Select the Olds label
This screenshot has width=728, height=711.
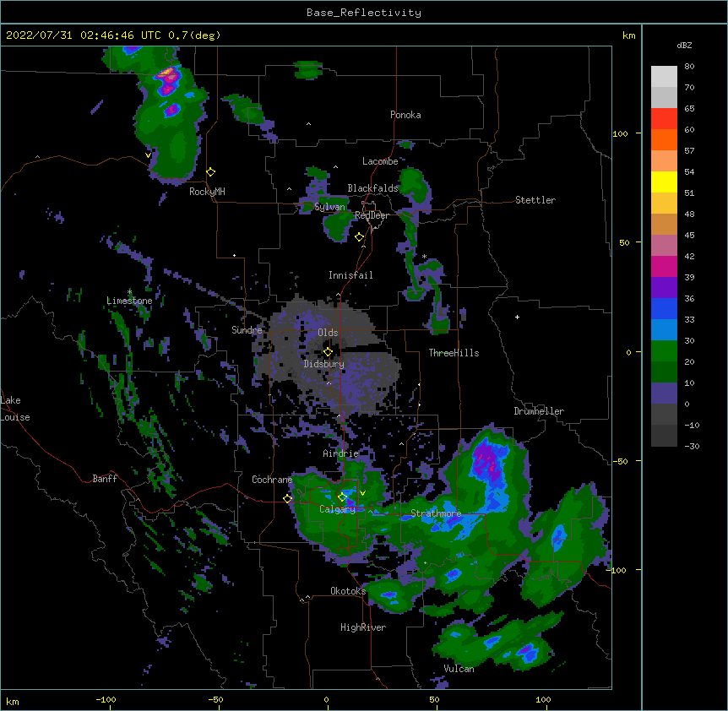tap(328, 333)
